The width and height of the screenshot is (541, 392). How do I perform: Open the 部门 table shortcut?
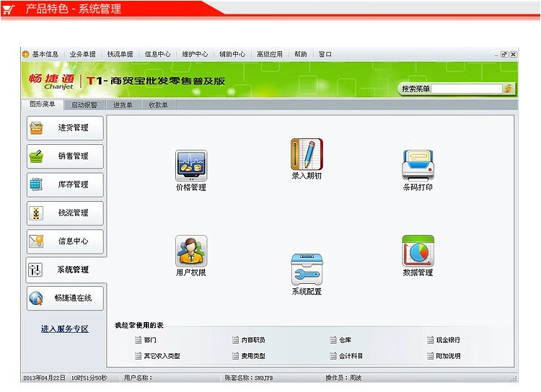(x=145, y=340)
